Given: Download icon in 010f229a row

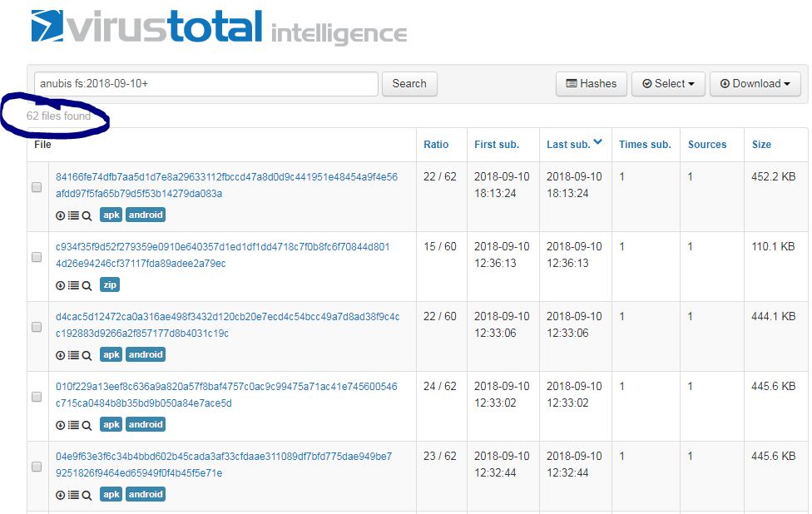Looking at the screenshot, I should coord(60,425).
